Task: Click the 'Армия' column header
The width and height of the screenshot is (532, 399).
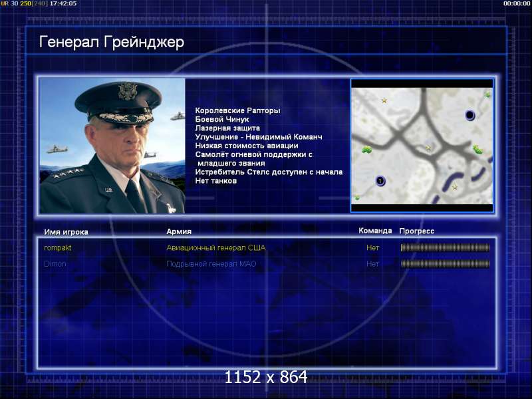Action: (x=179, y=231)
